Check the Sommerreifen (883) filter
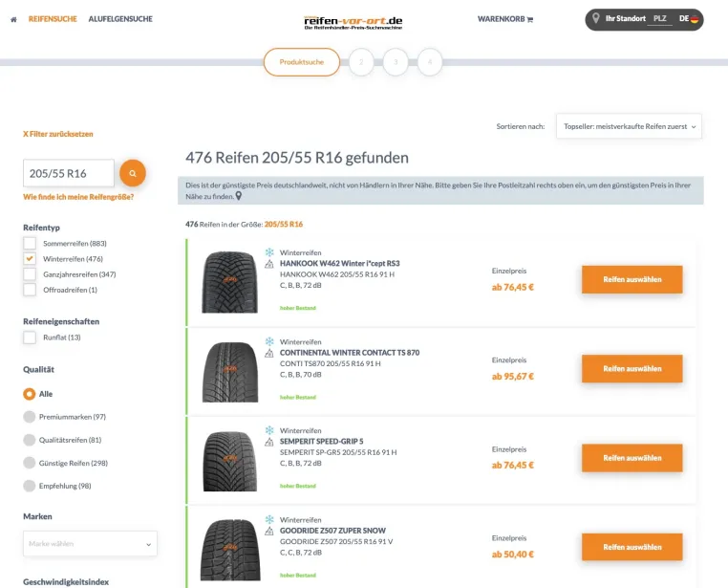The image size is (728, 588). pyautogui.click(x=30, y=244)
